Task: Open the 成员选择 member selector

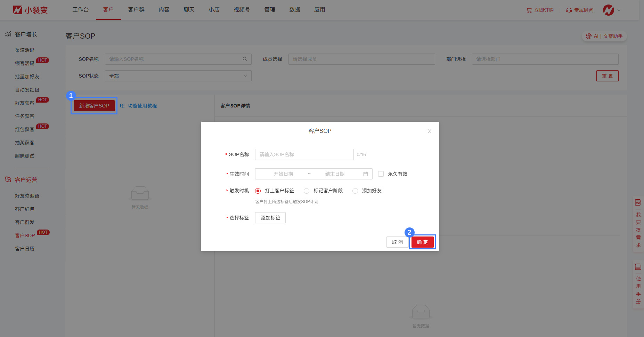Action: coord(361,59)
